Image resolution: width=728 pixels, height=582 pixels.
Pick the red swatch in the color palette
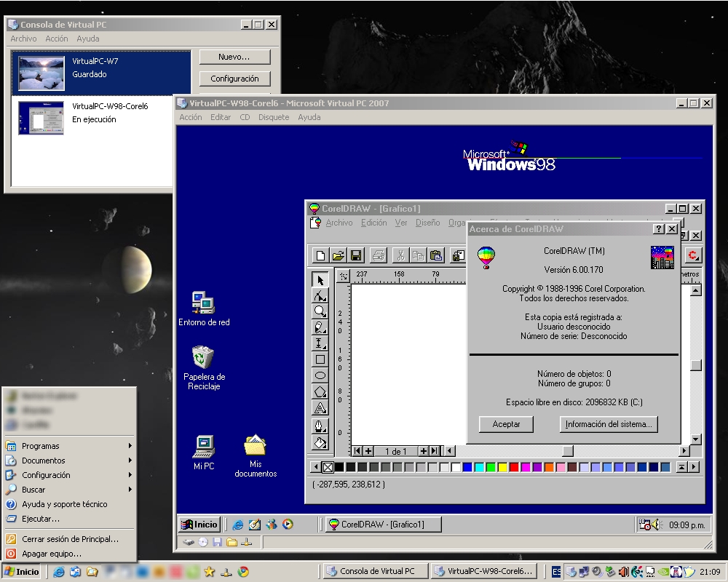[x=513, y=467]
